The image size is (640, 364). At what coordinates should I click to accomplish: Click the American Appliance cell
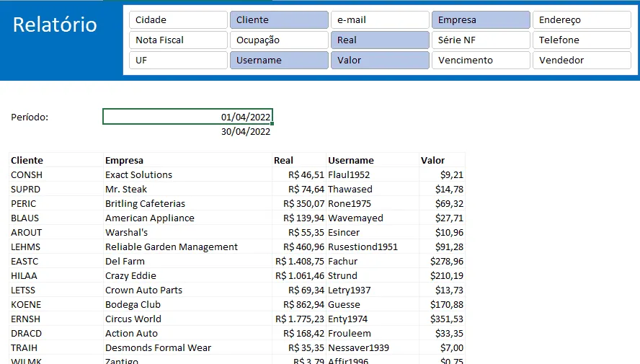[x=188, y=218]
